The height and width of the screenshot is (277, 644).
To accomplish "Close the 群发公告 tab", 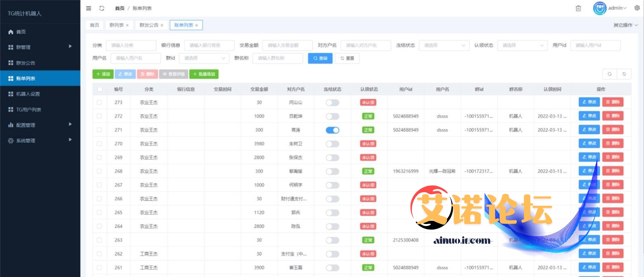I will [x=162, y=25].
